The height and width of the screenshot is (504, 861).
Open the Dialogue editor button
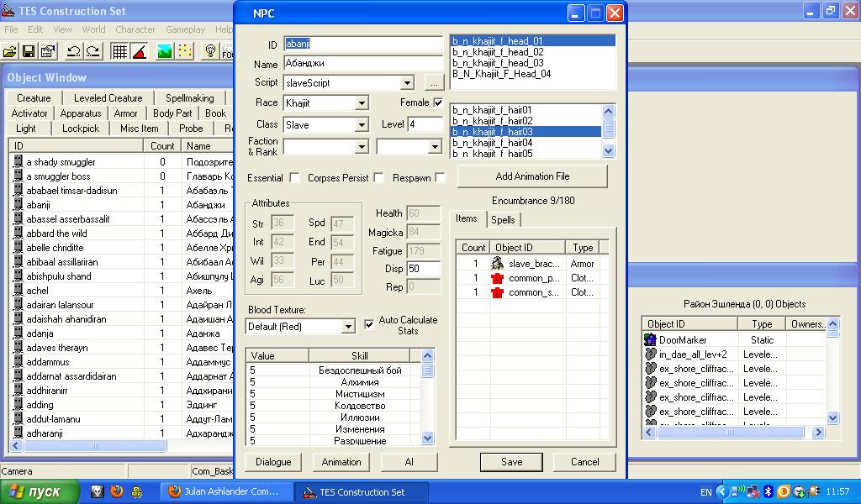pyautogui.click(x=273, y=462)
